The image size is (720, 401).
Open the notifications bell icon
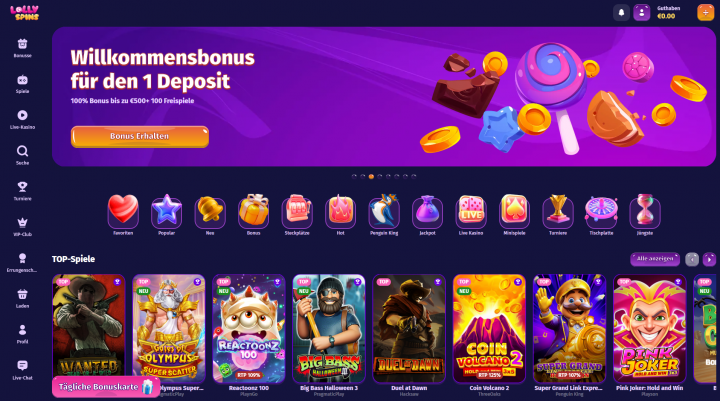point(621,12)
